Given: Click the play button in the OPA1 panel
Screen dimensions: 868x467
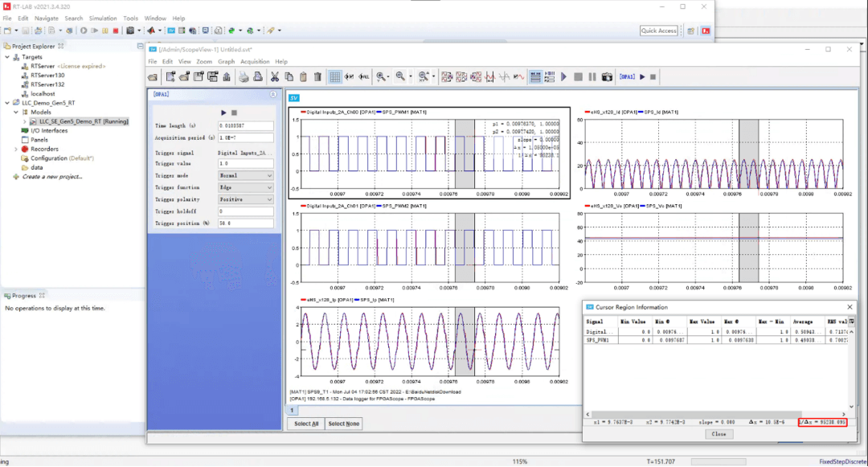Looking at the screenshot, I should tap(223, 113).
